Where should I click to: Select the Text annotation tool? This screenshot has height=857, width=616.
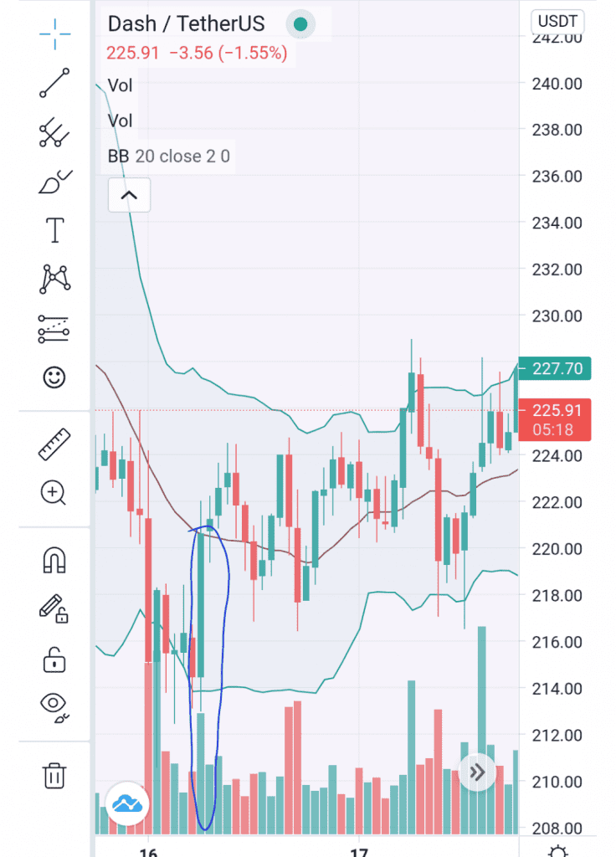(54, 230)
